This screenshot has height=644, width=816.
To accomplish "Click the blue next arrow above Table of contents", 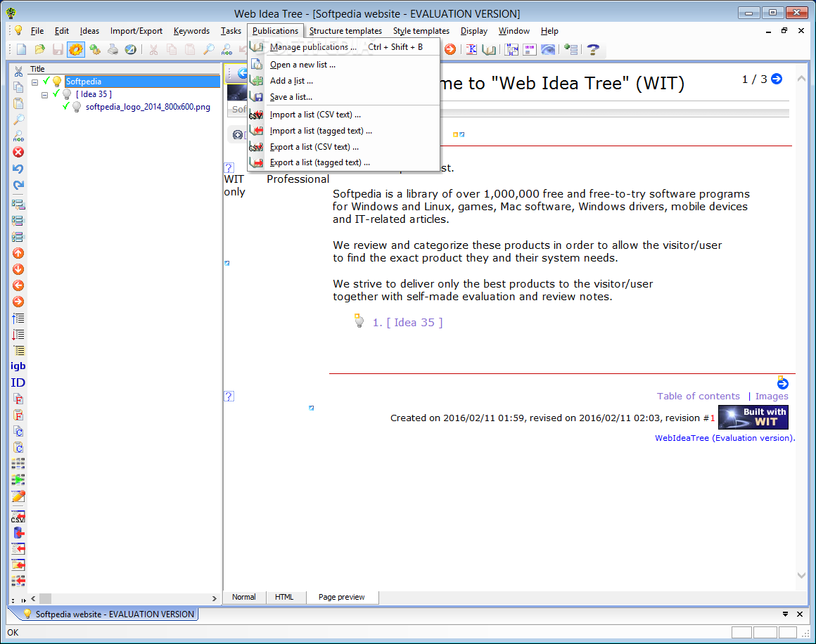I will (782, 384).
